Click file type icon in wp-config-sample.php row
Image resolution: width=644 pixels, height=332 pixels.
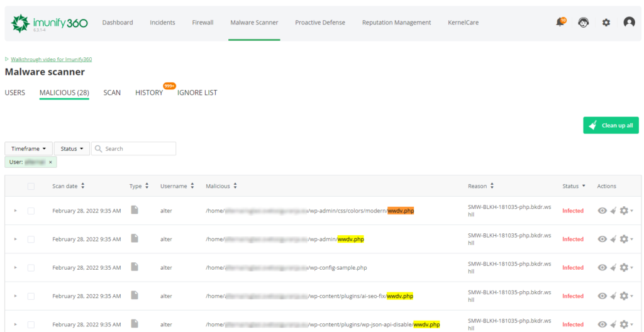[135, 267]
